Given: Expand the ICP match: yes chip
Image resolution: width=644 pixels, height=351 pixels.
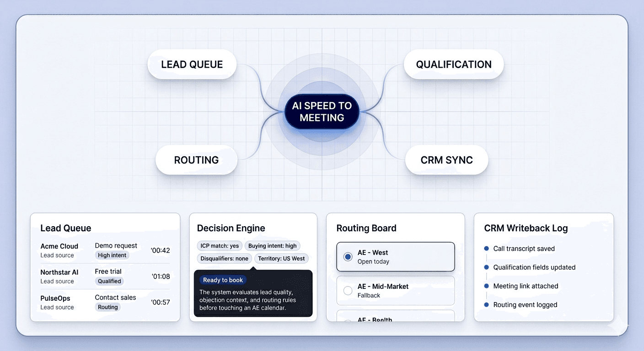Looking at the screenshot, I should pos(220,245).
